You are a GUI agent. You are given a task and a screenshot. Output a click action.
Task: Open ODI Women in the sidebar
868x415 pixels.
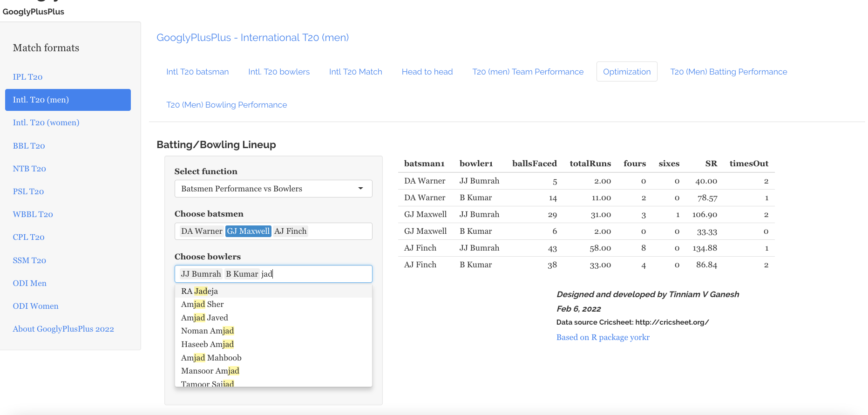tap(35, 306)
